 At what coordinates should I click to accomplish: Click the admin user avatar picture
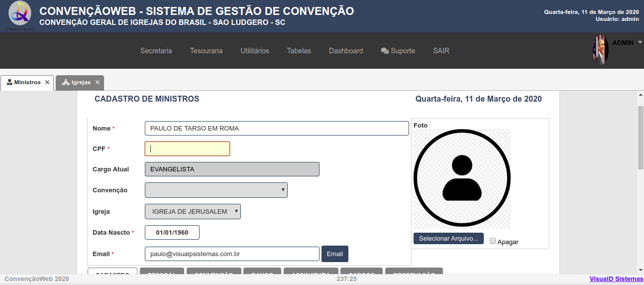tap(601, 50)
